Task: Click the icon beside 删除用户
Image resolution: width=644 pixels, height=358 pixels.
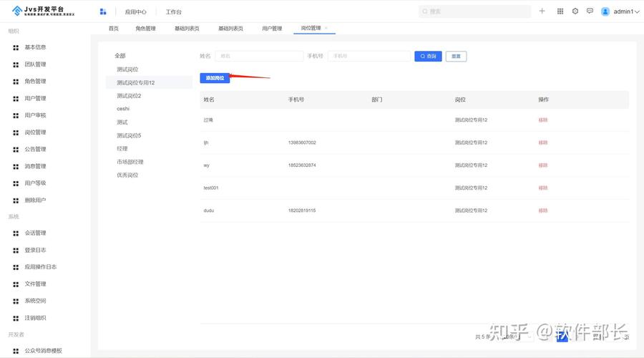Action: [x=16, y=200]
